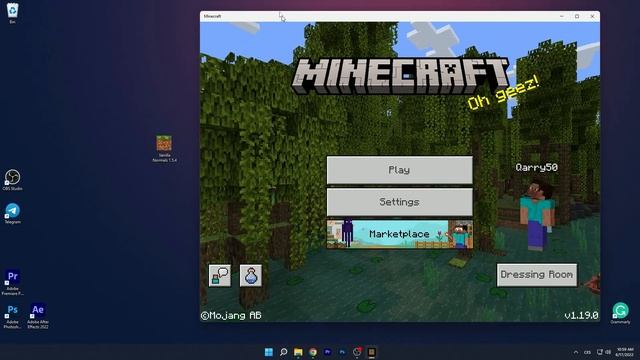Click the Qarry50 player character
This screenshot has height=360, width=640.
tap(538, 216)
